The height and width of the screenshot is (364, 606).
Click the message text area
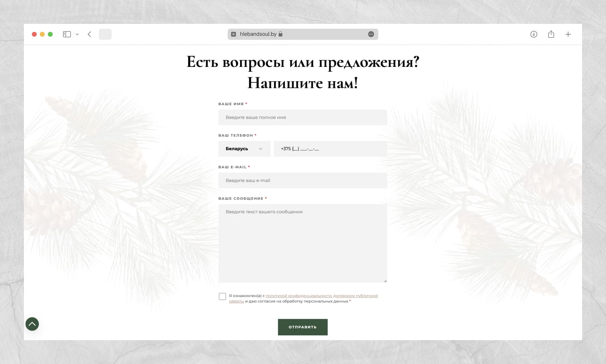303,243
